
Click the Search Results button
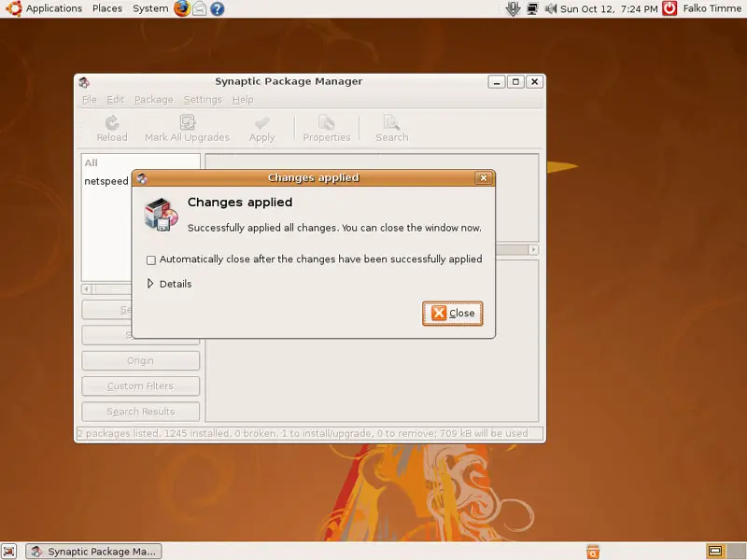(141, 412)
